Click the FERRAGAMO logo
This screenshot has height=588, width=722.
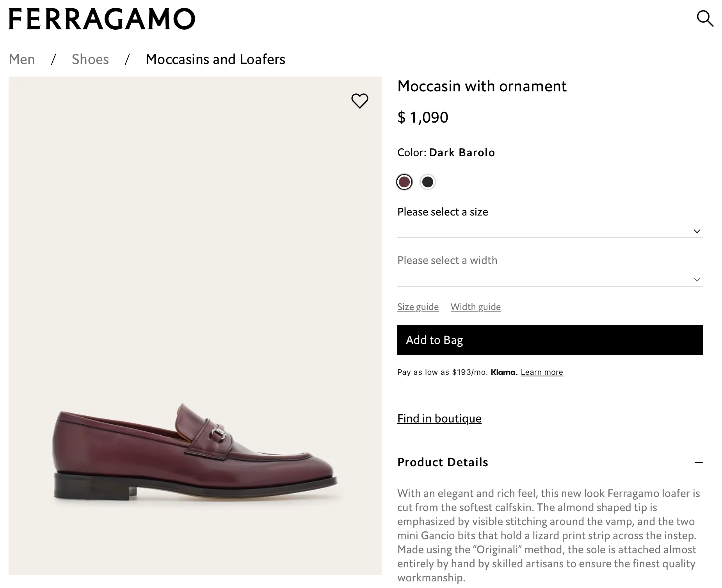[x=102, y=18]
